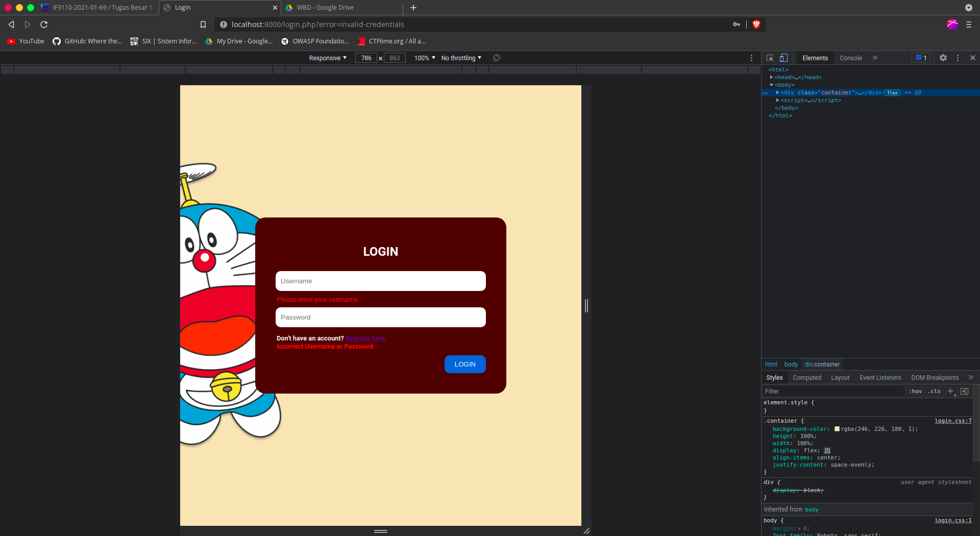Open saved passwords key icon

737,25
